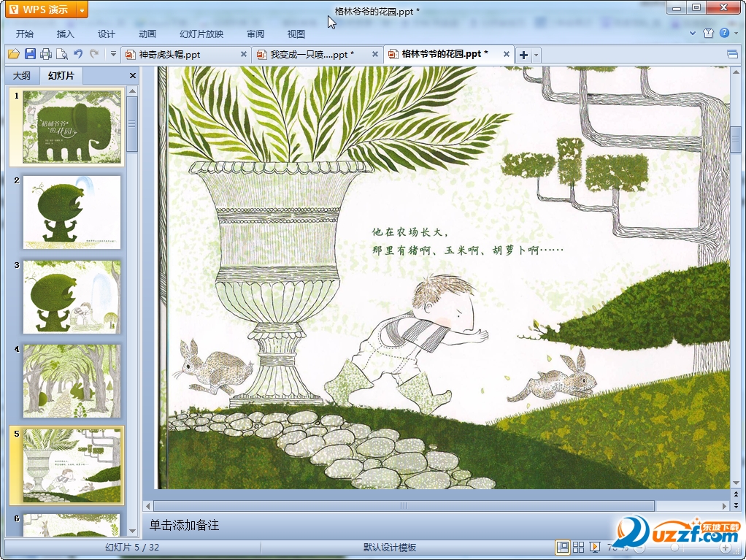Screen dimensions: 746x560
Task: Switch to the 大纲 outline tab
Action: pyautogui.click(x=22, y=76)
